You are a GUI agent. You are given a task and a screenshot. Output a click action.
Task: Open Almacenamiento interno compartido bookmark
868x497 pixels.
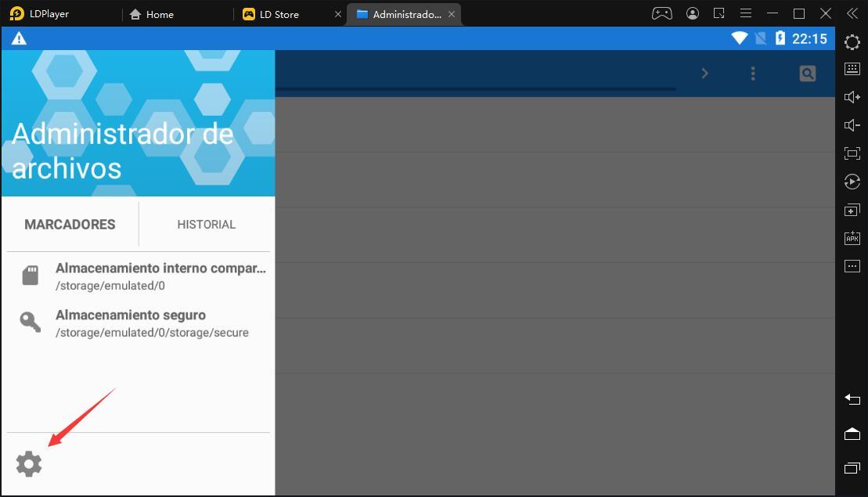[138, 276]
